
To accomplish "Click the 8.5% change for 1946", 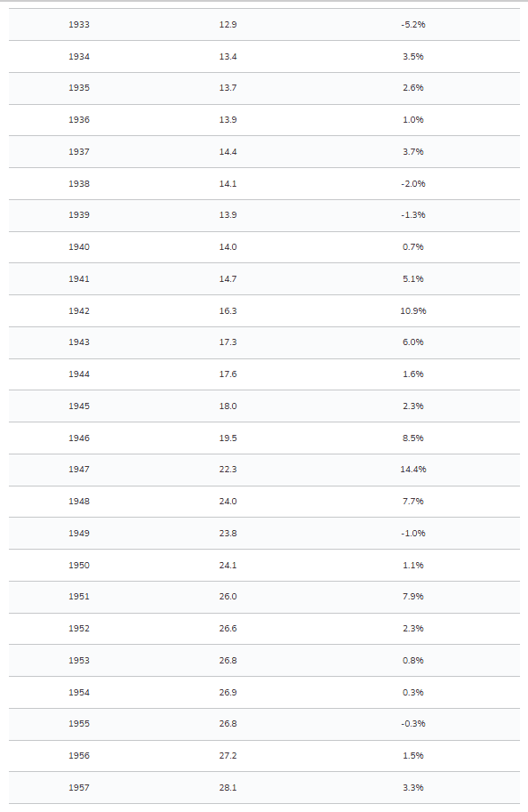I will 413,438.
